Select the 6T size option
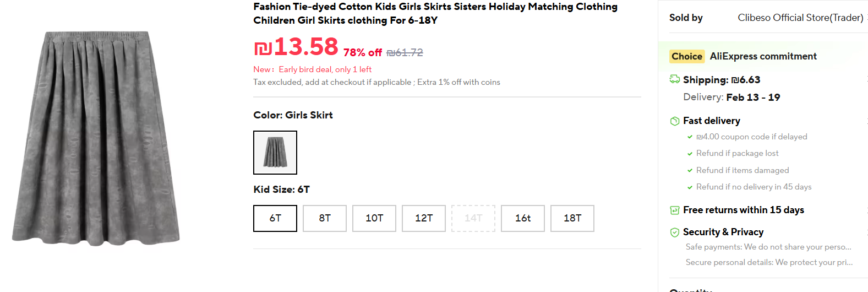Screen dimensions: 868x292 pos(275,218)
